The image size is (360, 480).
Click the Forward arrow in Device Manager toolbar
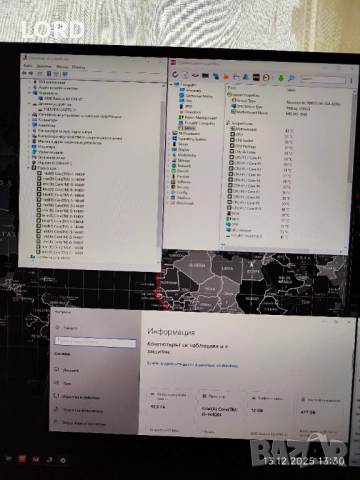pos(31,73)
